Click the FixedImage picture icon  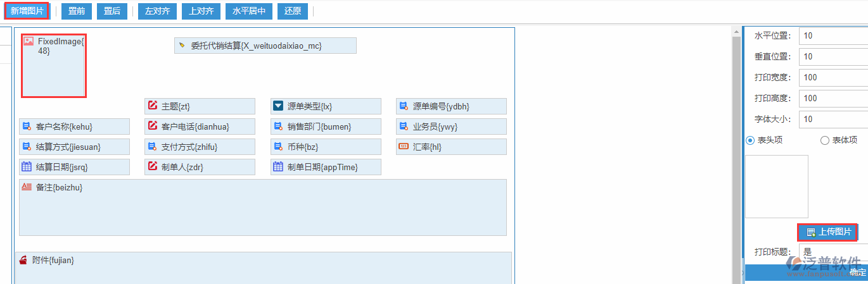point(29,41)
